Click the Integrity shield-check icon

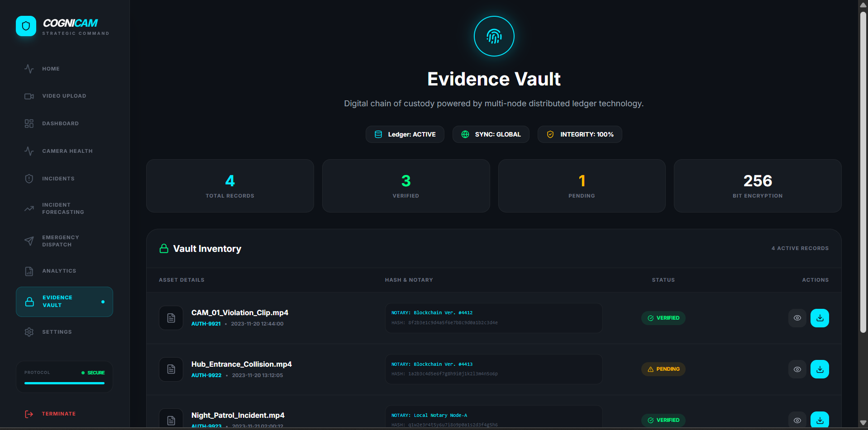550,134
